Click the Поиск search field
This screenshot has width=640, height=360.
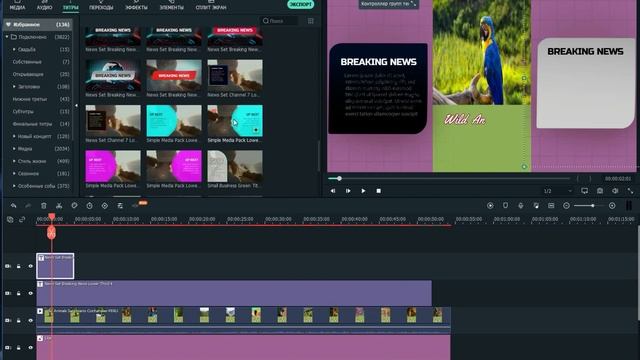[279, 21]
